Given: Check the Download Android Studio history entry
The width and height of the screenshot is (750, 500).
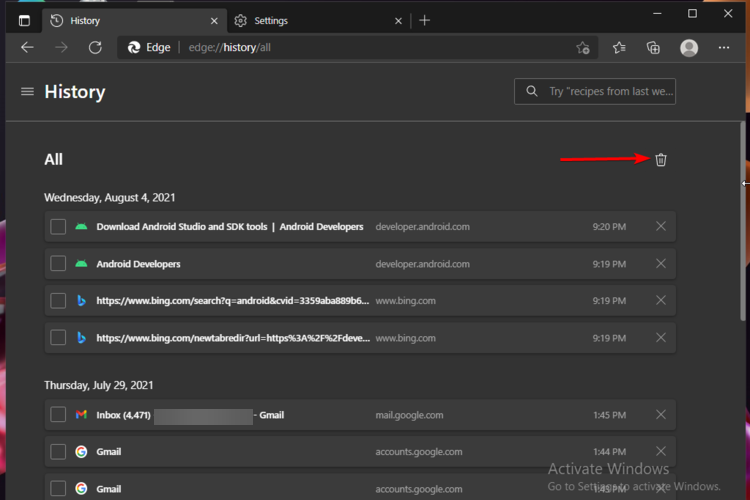Looking at the screenshot, I should (58, 227).
